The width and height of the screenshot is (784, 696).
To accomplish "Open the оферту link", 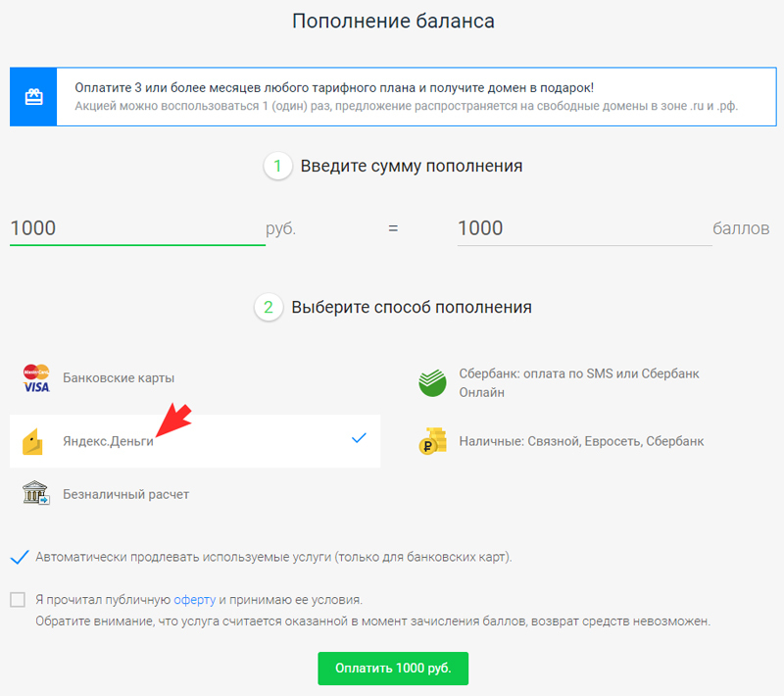I will 194,600.
